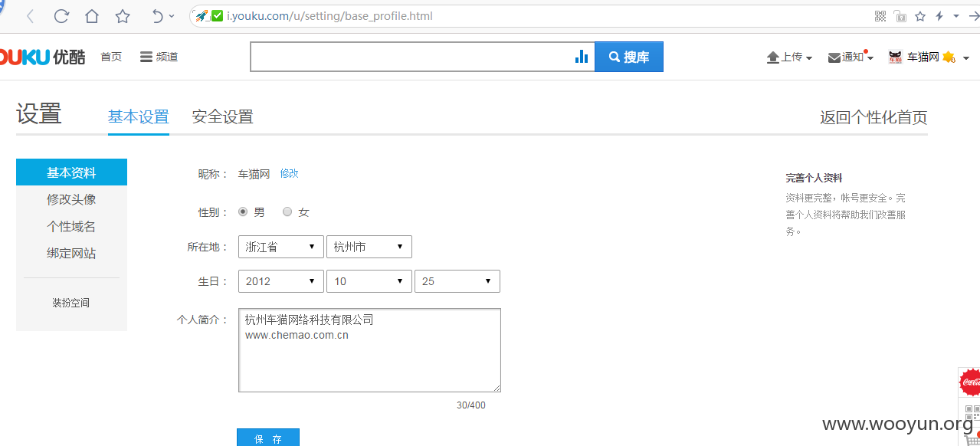Open the 浙江省 province dropdown
Screen dimensions: 980x446
pyautogui.click(x=281, y=247)
